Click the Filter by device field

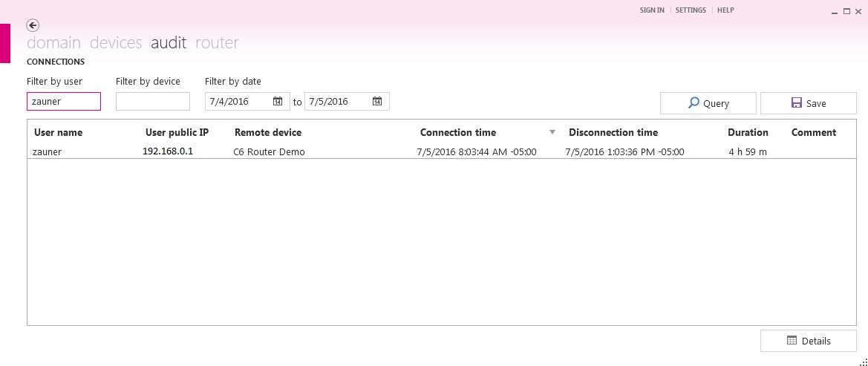[x=153, y=101]
